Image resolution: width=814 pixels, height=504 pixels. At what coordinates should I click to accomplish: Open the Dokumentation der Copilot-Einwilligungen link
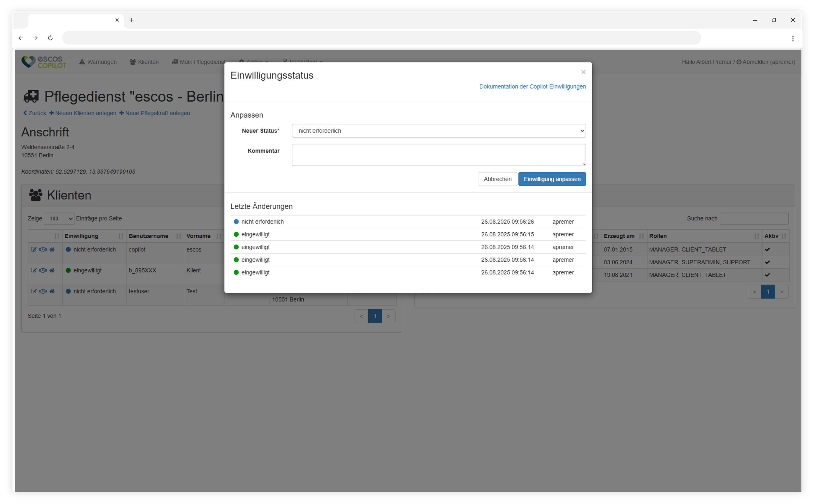tap(532, 87)
